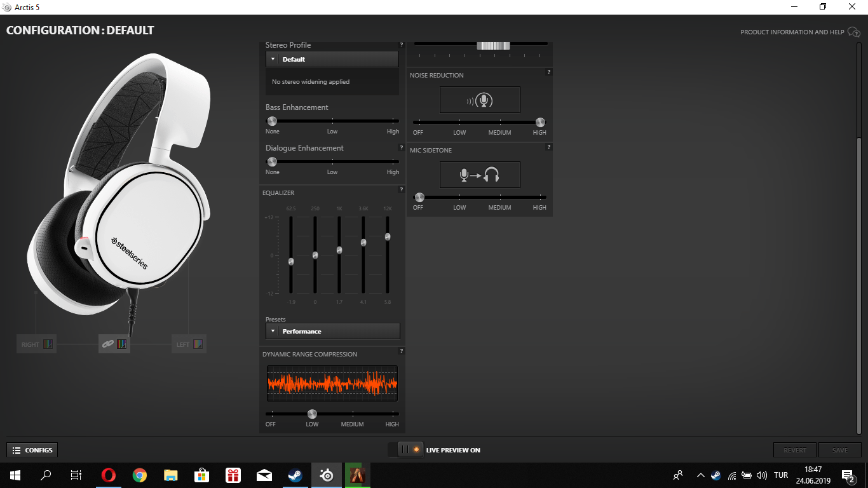Screen dimensions: 868x488
Task: Adjust the Dialogue Enhancement slider handle
Action: coord(272,161)
